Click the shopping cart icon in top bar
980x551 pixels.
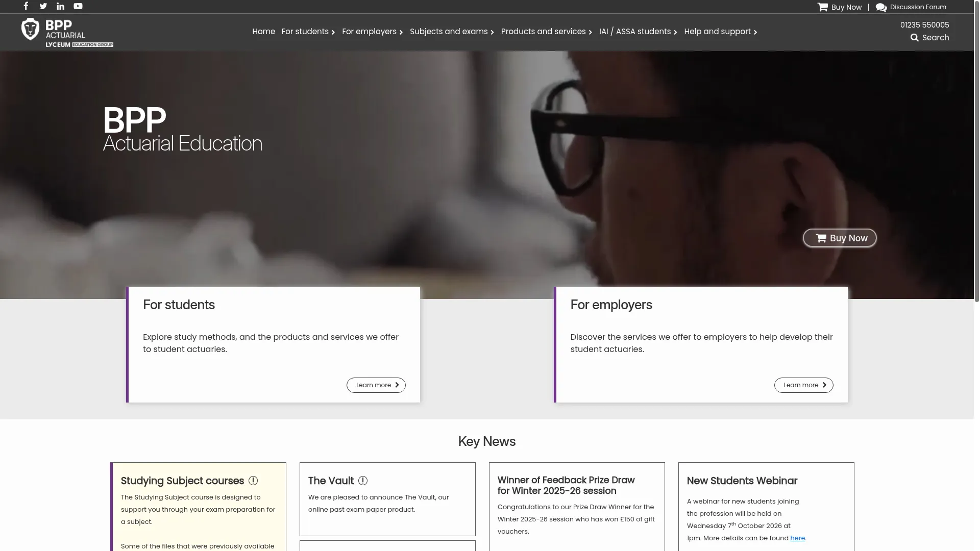coord(822,7)
